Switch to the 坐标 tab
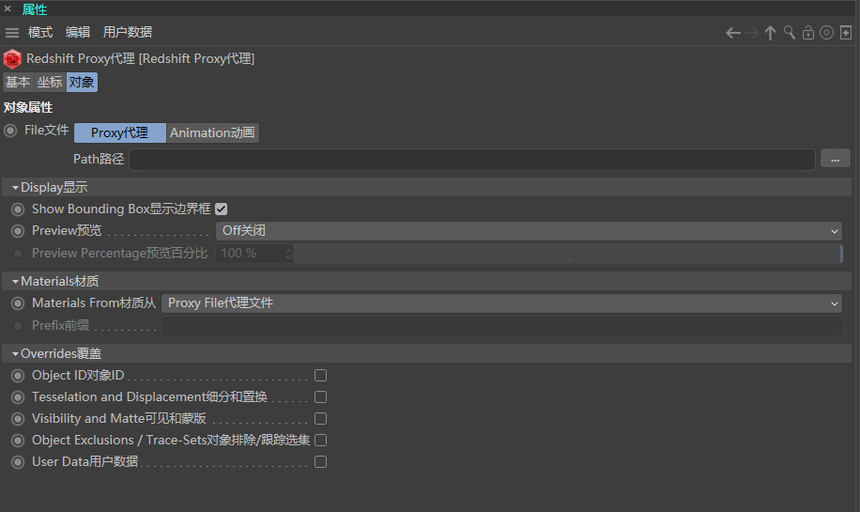 pos(50,82)
